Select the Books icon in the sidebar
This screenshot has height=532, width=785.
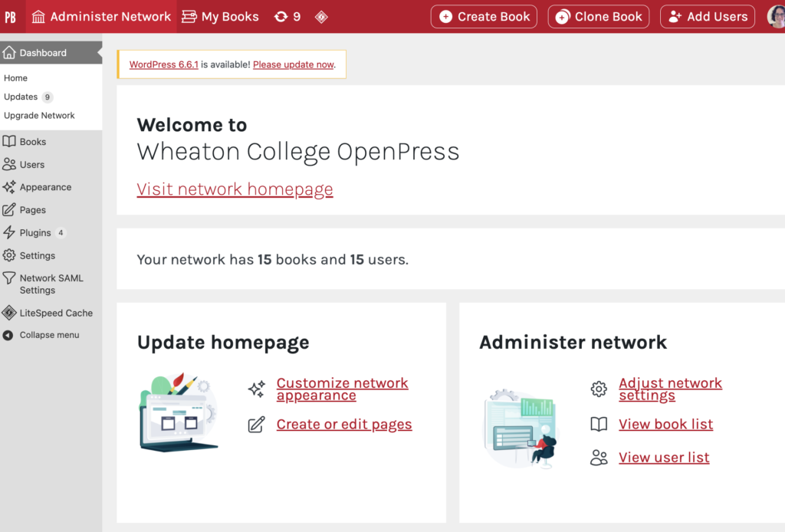[x=10, y=141]
